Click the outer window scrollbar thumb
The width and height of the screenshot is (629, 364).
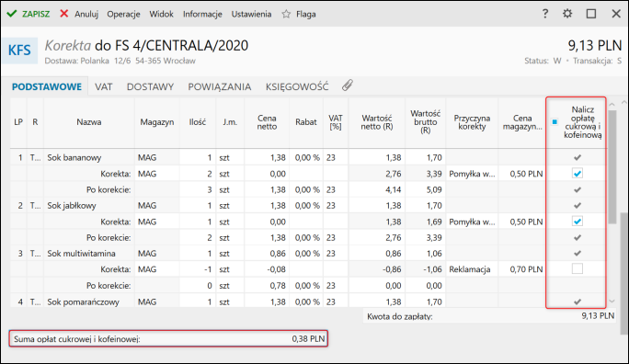pyautogui.click(x=624, y=273)
